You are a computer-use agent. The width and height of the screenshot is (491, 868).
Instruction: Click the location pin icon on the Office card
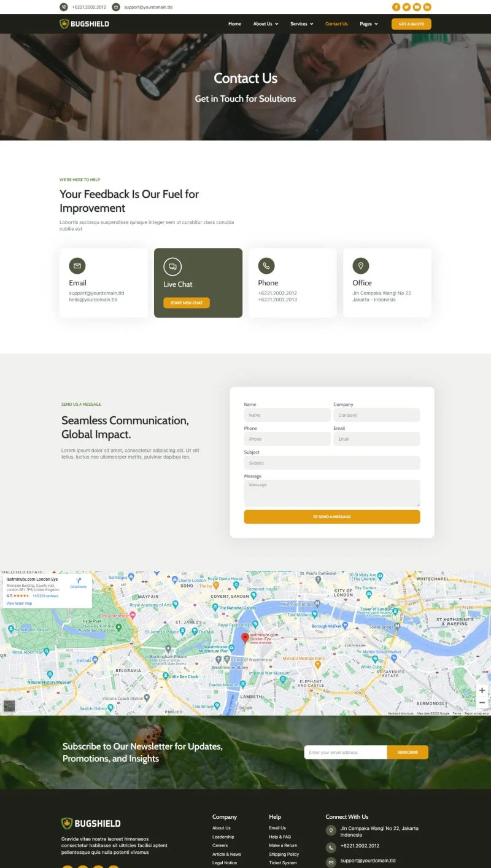[x=361, y=266]
